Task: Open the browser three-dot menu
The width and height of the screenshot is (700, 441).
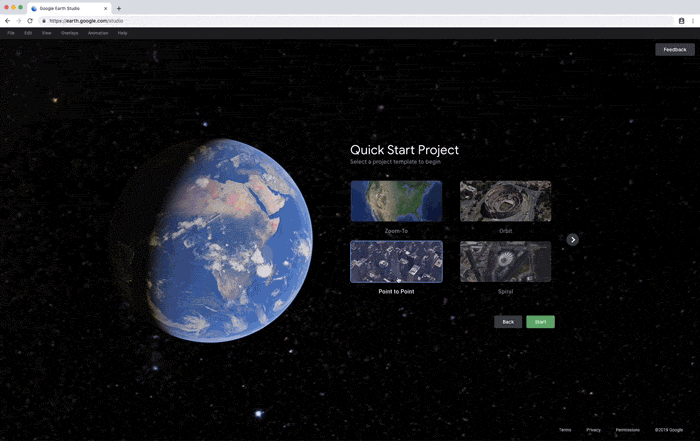Action: coord(693,21)
